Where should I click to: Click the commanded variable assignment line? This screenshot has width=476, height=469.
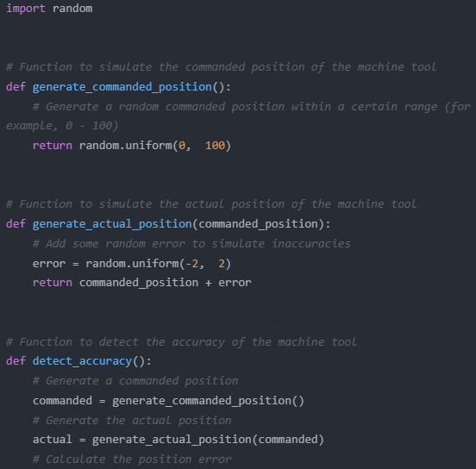tap(168, 401)
